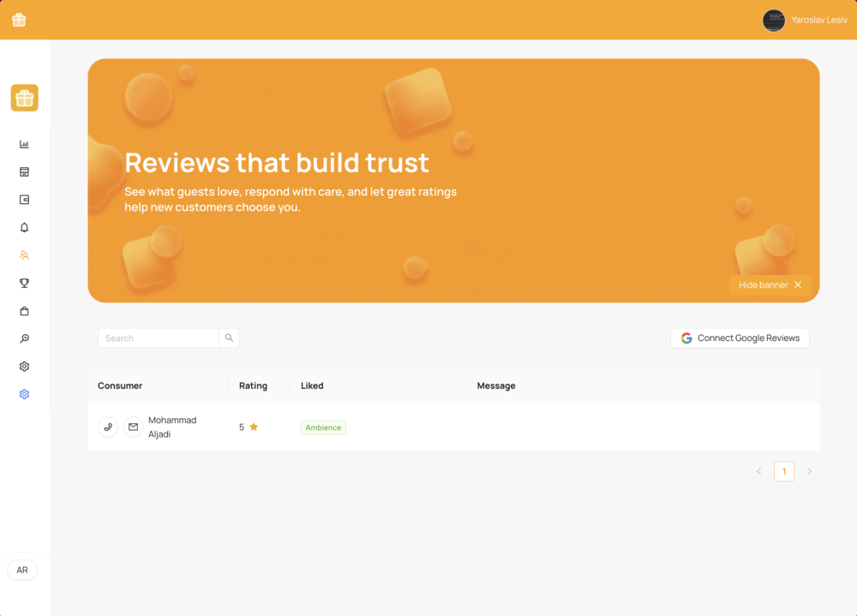
Task: Click the rating value 5
Action: pos(242,427)
